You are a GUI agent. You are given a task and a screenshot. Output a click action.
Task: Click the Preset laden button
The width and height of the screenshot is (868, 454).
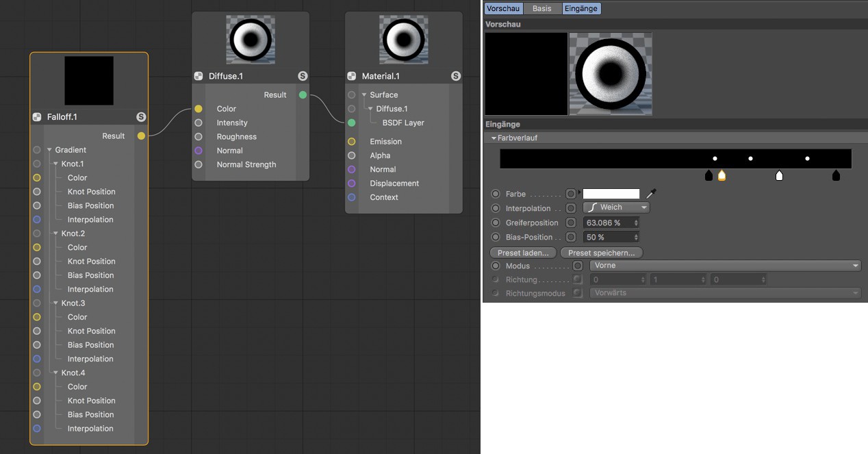pyautogui.click(x=524, y=253)
